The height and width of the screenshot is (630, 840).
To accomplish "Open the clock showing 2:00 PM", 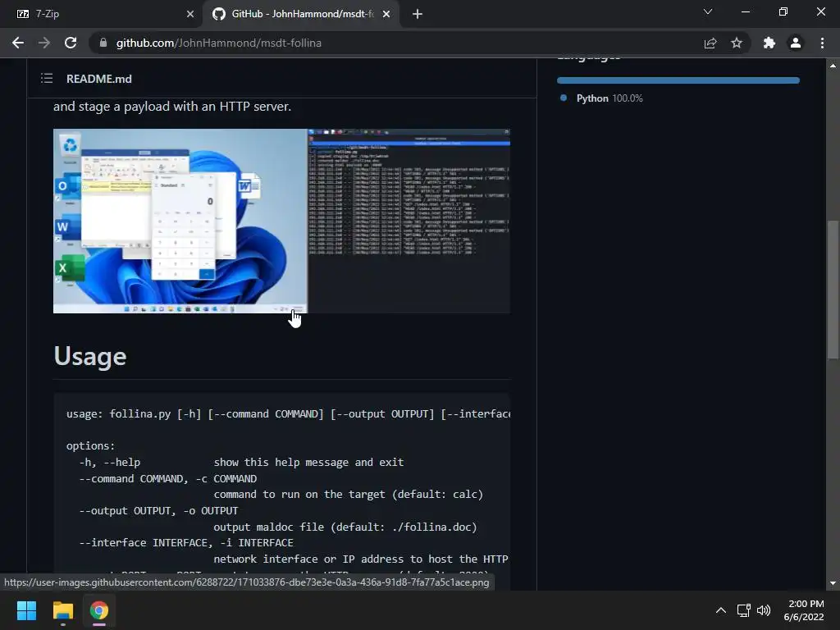I will [804, 610].
